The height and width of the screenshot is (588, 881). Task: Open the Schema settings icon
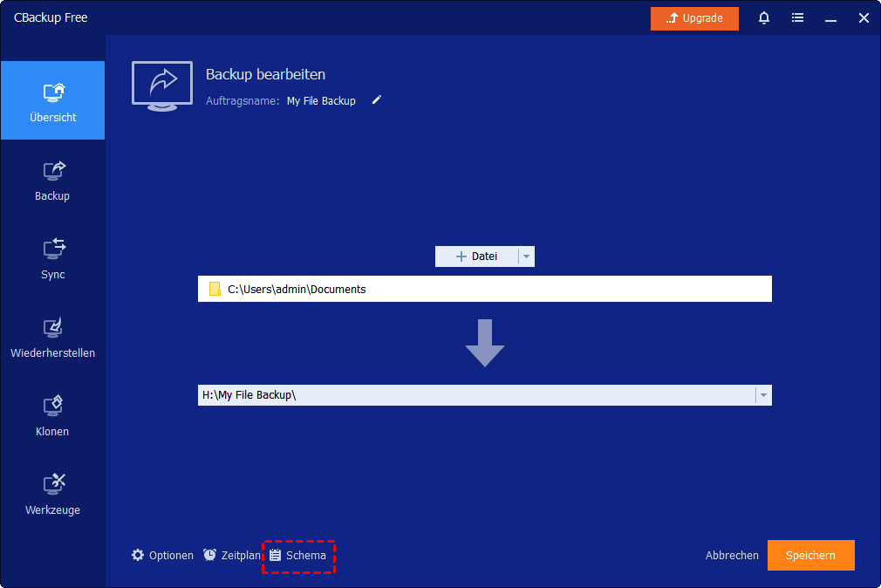276,555
